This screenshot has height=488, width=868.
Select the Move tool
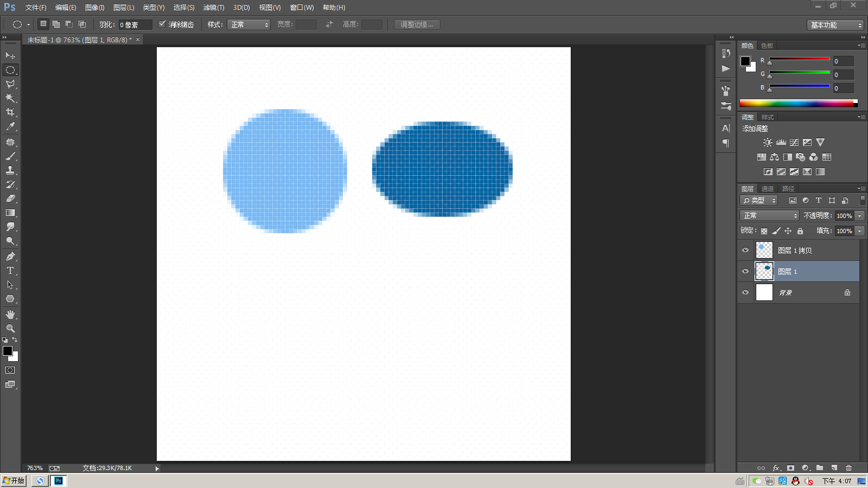pyautogui.click(x=10, y=56)
